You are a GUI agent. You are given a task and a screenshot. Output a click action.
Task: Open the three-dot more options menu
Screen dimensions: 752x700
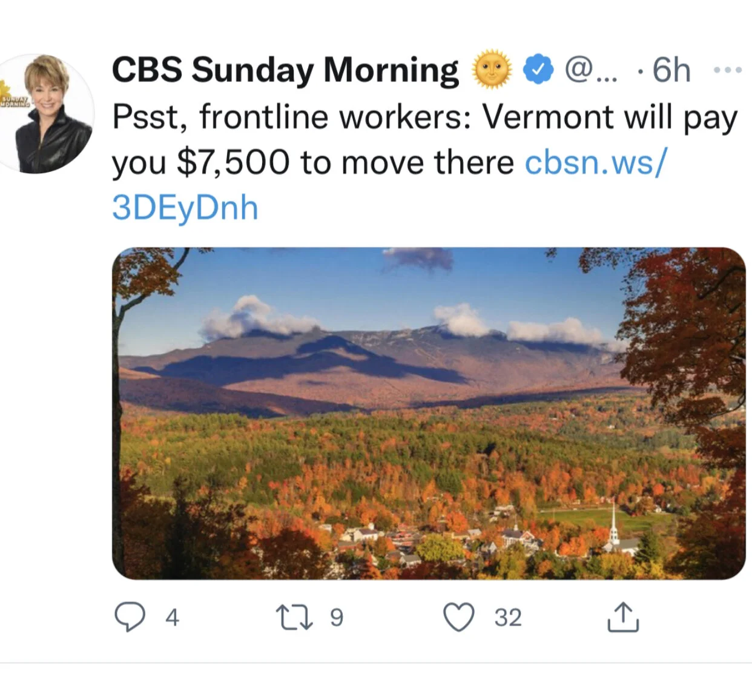pos(727,70)
